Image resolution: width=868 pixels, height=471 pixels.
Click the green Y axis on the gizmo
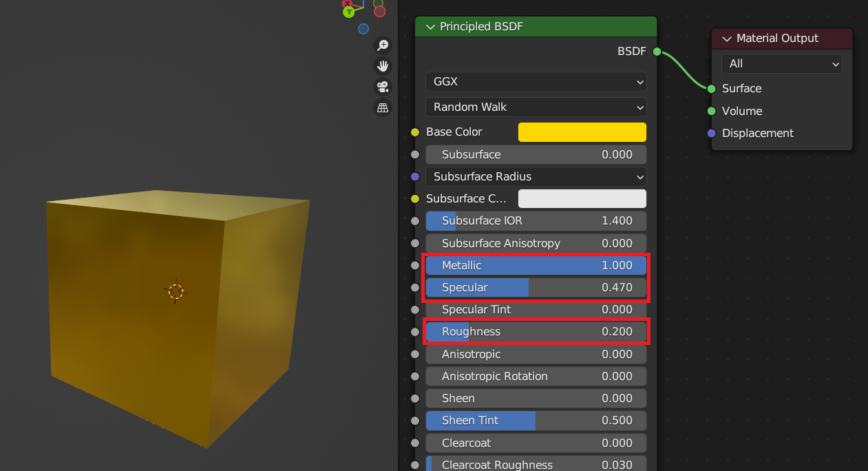click(x=349, y=11)
